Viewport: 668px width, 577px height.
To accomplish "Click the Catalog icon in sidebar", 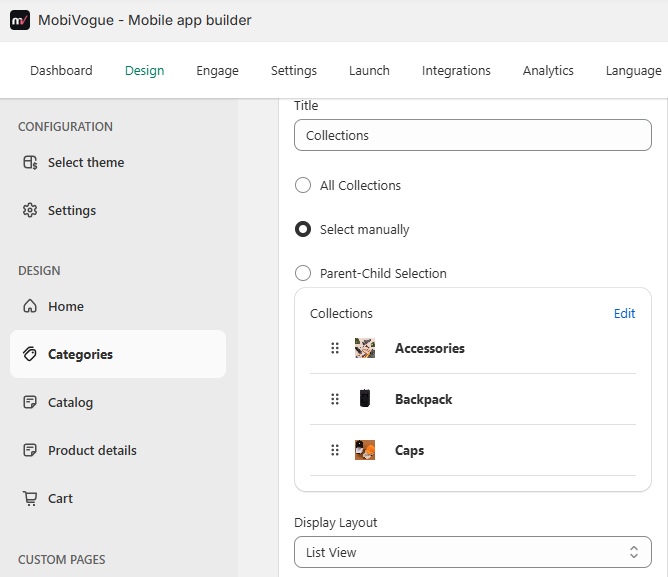I will coord(30,402).
